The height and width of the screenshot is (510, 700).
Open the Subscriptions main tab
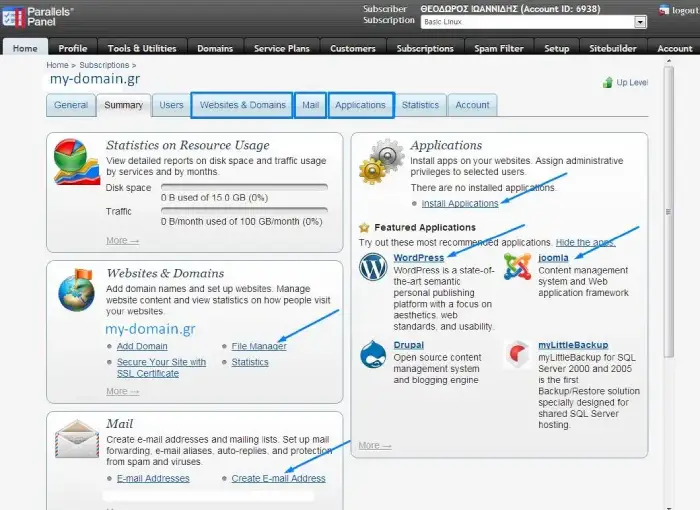[x=425, y=48]
